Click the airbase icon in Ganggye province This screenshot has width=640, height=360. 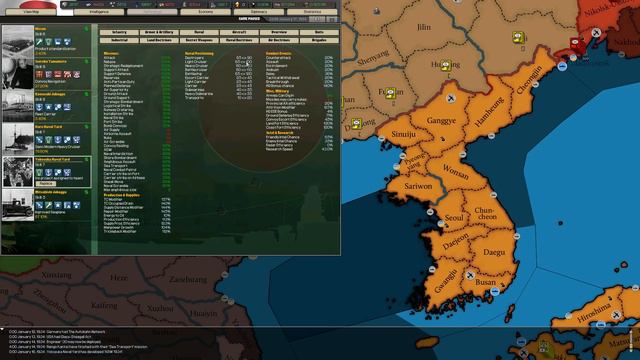(451, 98)
